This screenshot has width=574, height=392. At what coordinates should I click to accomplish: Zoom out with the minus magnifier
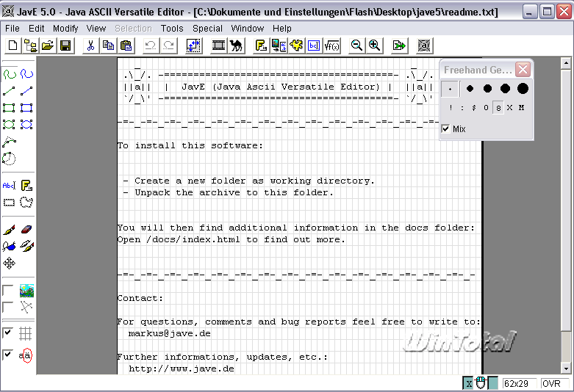[356, 46]
